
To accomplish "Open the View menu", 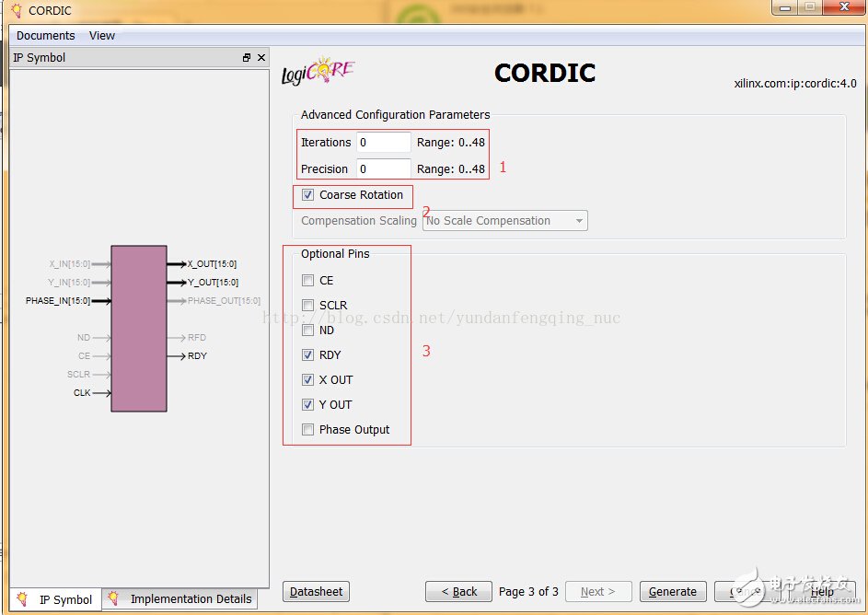I will [101, 35].
